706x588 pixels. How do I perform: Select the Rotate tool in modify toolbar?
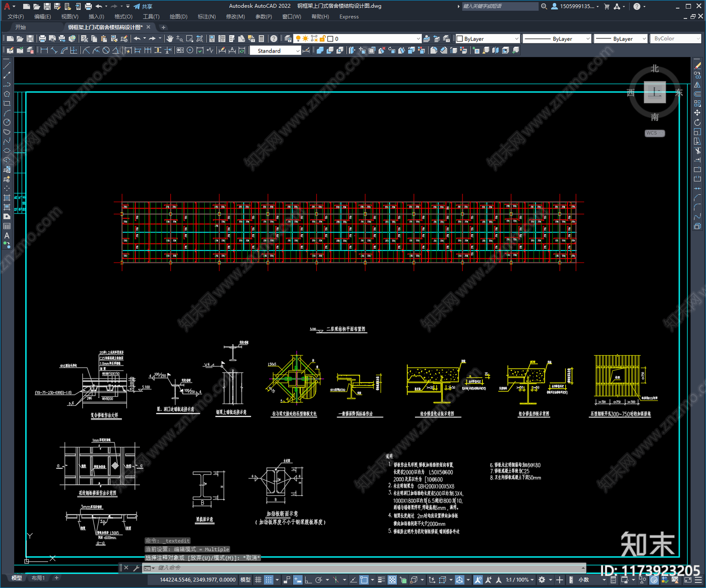point(697,122)
